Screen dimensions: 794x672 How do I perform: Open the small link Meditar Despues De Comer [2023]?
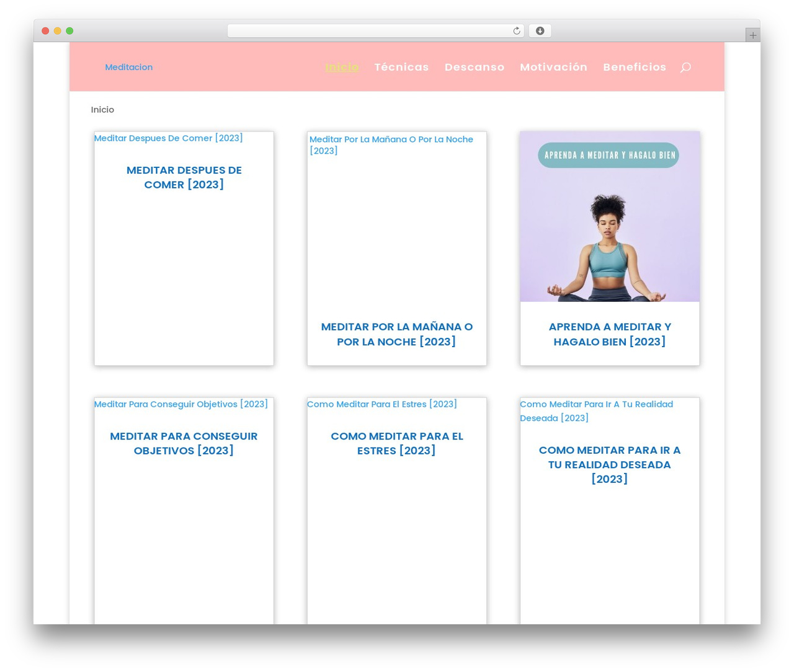pyautogui.click(x=168, y=138)
